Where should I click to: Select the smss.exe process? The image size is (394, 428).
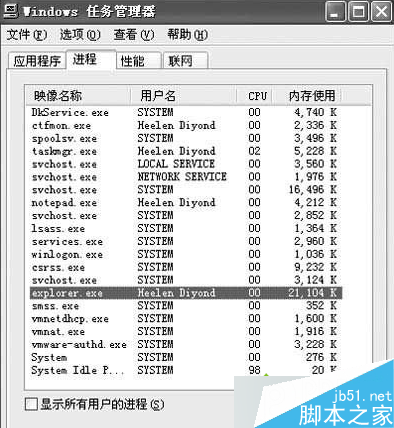[185, 306]
